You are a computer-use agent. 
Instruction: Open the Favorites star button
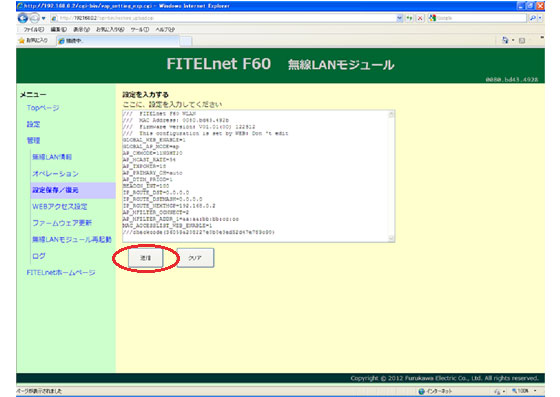33,41
